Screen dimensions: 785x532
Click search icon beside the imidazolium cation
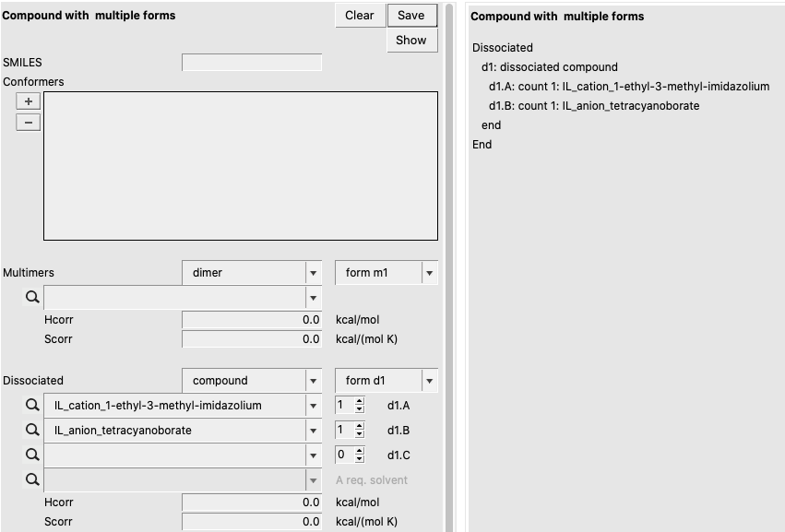tap(32, 406)
